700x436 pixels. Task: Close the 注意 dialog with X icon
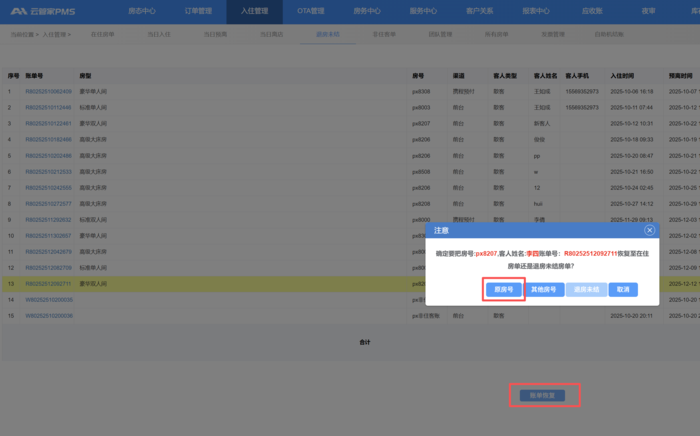649,230
